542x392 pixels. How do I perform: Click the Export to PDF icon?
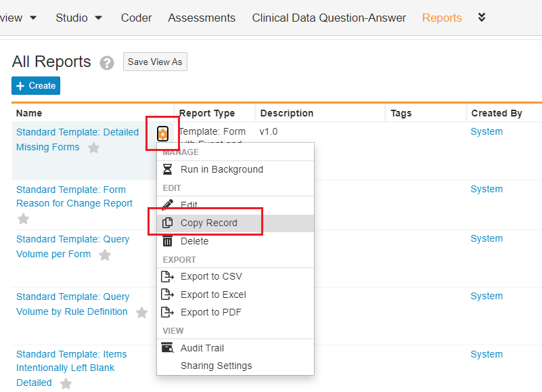167,312
